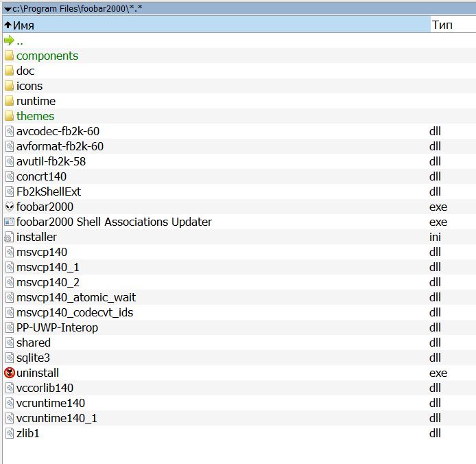The height and width of the screenshot is (464, 476).
Task: Sort the list by the Тип column header
Action: pos(442,25)
